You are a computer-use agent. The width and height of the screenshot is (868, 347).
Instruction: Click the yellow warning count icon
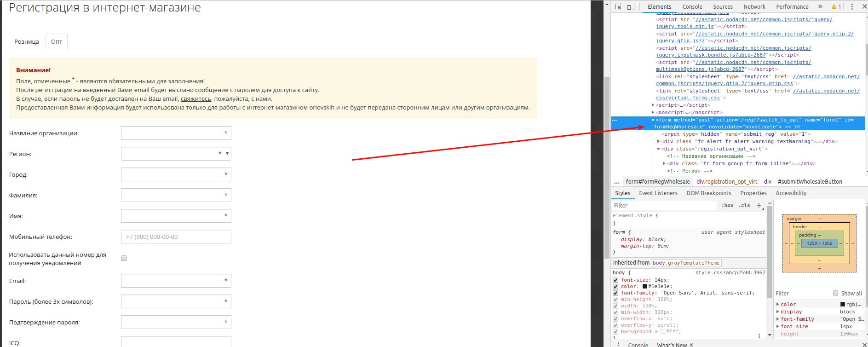836,6
